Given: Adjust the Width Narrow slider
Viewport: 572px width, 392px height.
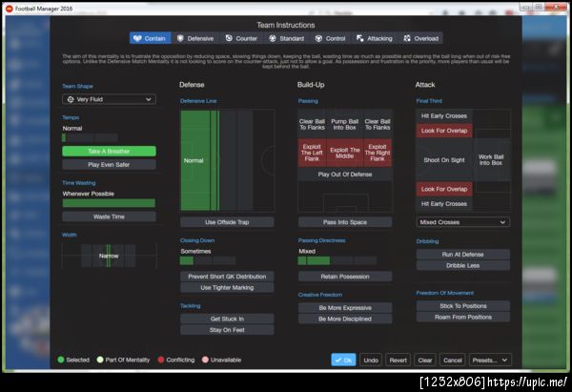Looking at the screenshot, I should coord(109,256).
